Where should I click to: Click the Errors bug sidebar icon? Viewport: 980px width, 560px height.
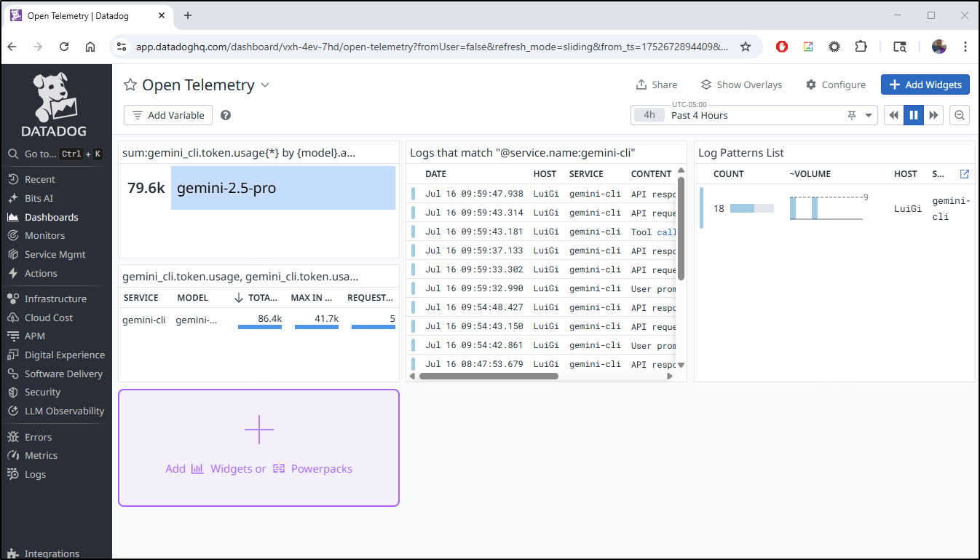click(x=12, y=437)
